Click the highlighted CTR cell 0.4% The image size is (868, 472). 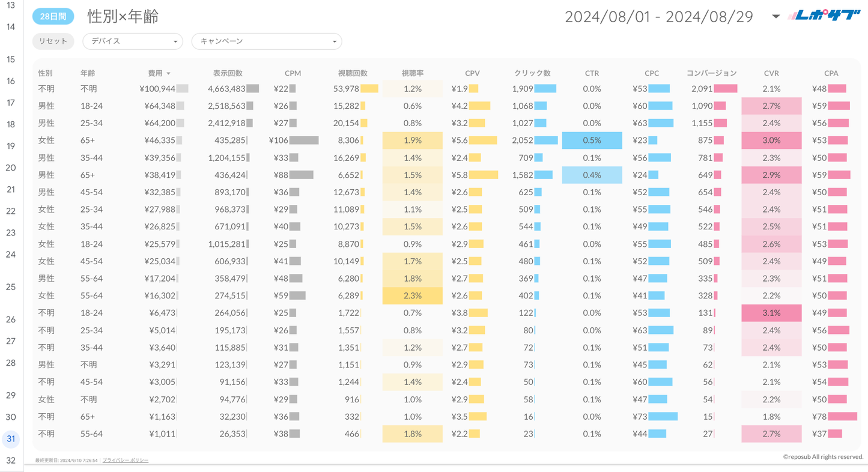click(x=592, y=175)
